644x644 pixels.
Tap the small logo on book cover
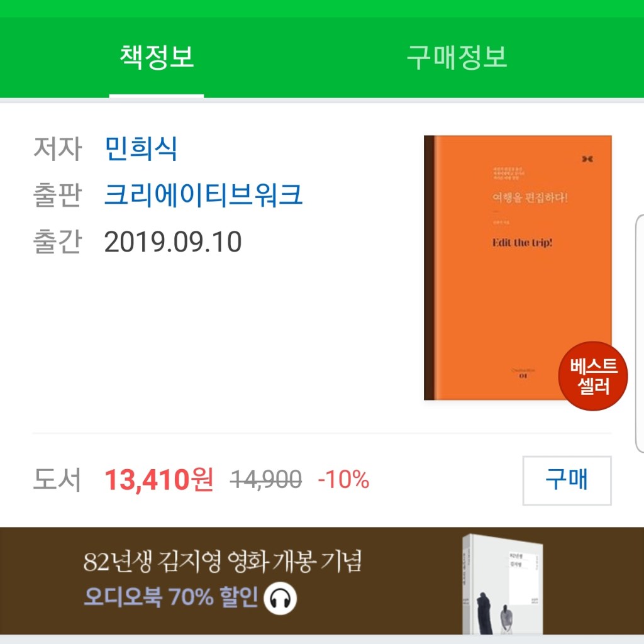coord(587,159)
